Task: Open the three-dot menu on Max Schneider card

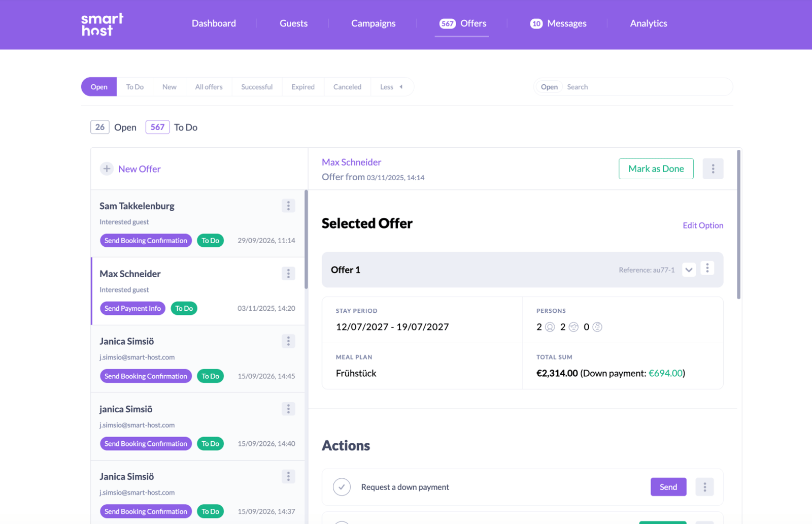Action: [x=288, y=274]
